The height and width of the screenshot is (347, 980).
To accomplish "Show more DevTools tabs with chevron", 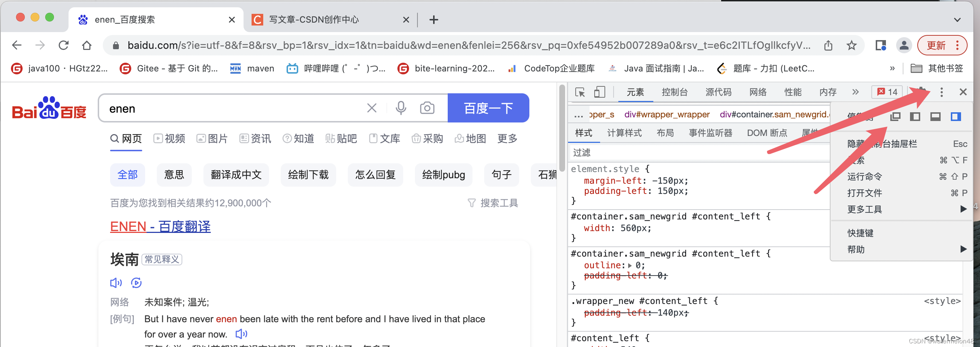I will [x=855, y=92].
